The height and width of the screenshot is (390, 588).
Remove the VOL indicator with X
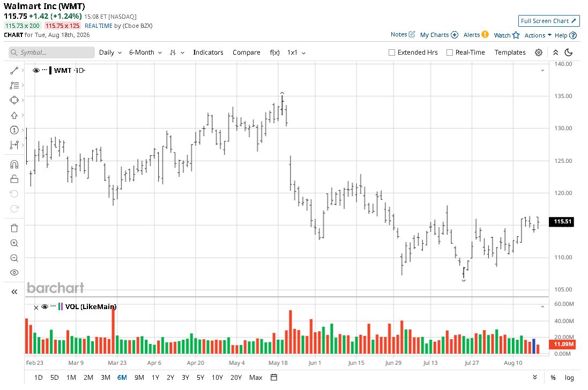tap(36, 307)
